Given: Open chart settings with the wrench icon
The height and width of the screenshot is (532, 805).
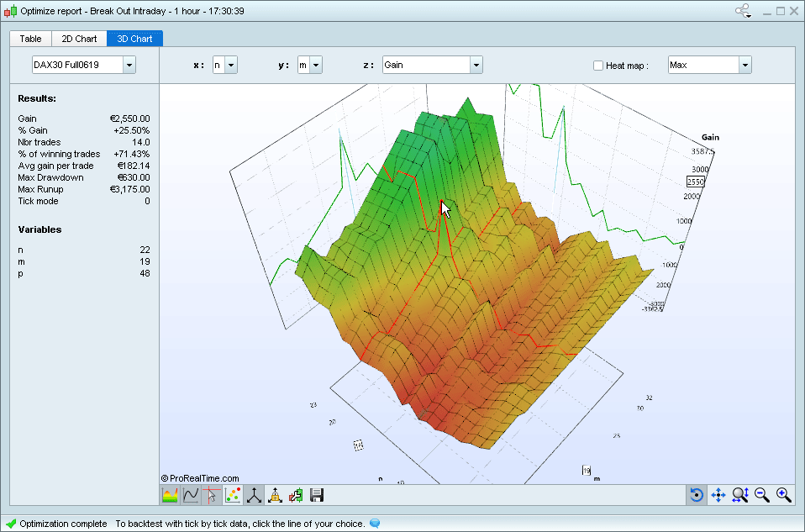Looking at the screenshot, I should pyautogui.click(x=295, y=495).
